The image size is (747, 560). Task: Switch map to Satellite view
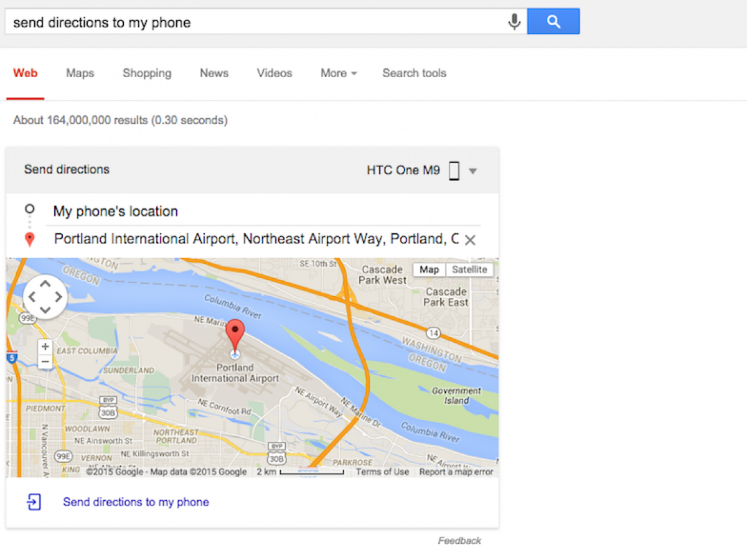(x=469, y=269)
